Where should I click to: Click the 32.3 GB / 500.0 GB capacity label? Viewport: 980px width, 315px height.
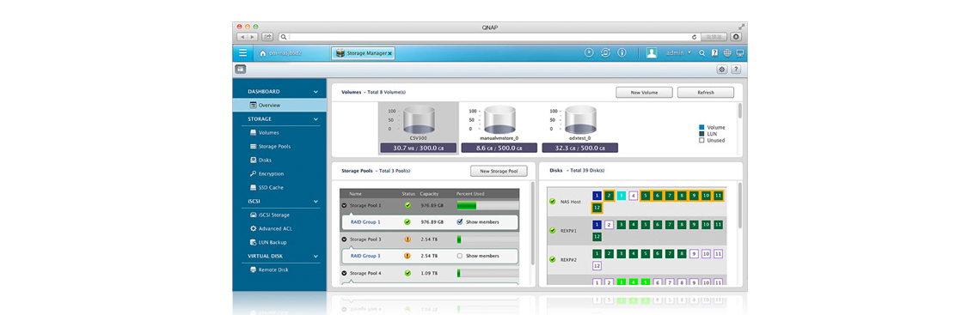580,148
